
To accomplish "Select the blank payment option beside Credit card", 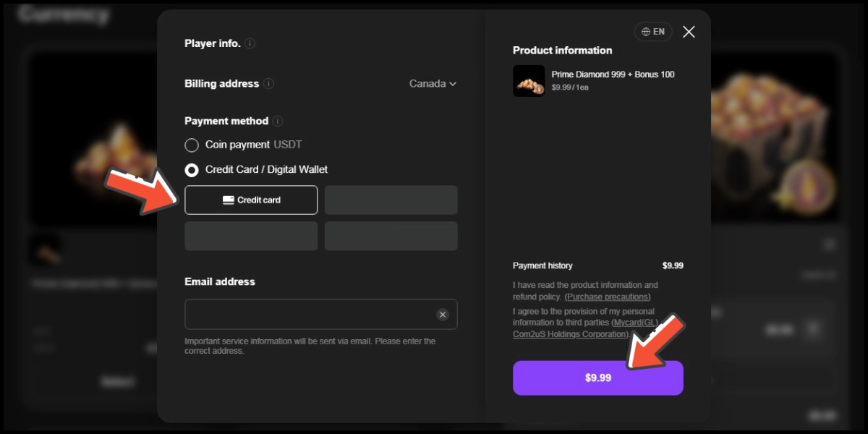I will pos(391,200).
